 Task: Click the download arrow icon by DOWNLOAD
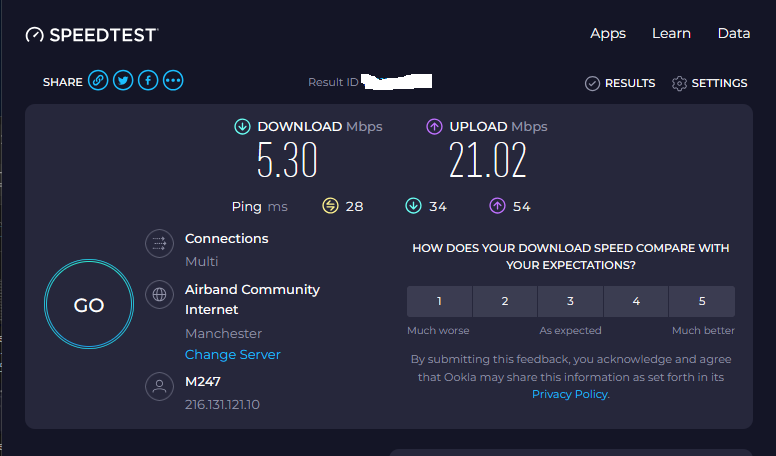pos(242,127)
